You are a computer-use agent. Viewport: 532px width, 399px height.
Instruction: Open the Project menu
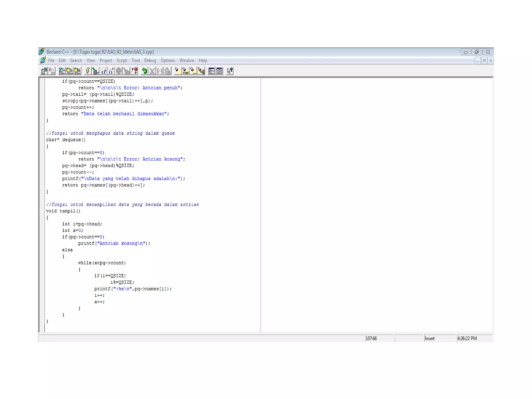point(106,61)
